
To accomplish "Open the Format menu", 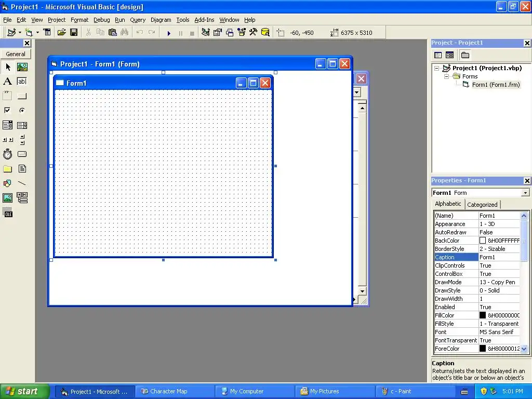I will click(79, 20).
